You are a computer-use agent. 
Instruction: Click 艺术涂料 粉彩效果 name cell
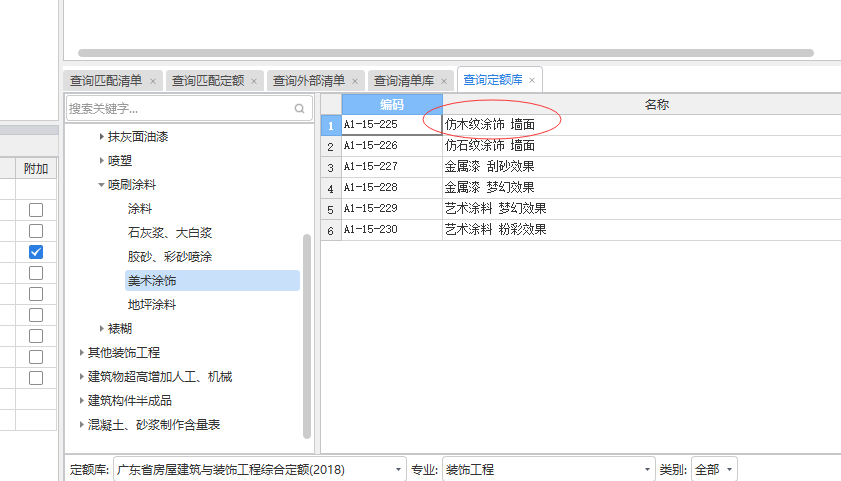642,230
